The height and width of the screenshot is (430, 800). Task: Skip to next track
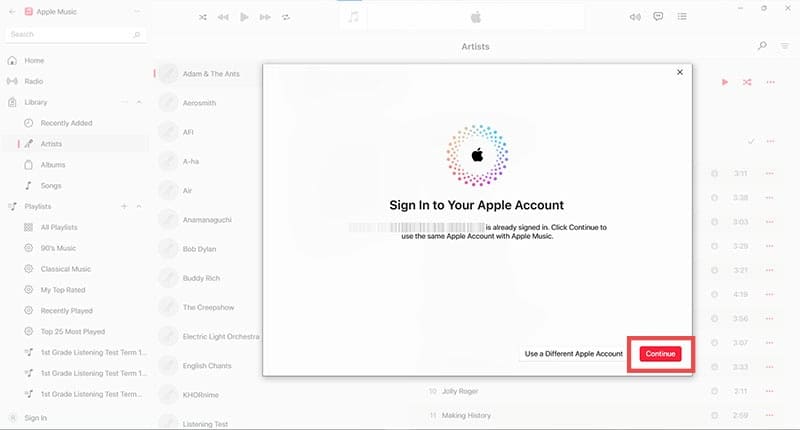(x=265, y=17)
